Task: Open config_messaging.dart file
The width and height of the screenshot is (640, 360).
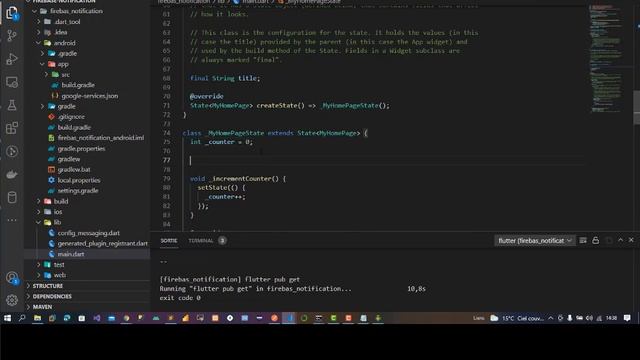Action: [89, 233]
